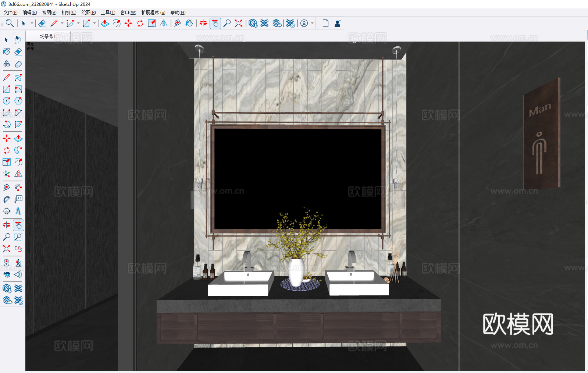Image resolution: width=588 pixels, height=373 pixels.
Task: Click the blank page icon in top toolbar
Action: tap(325, 23)
